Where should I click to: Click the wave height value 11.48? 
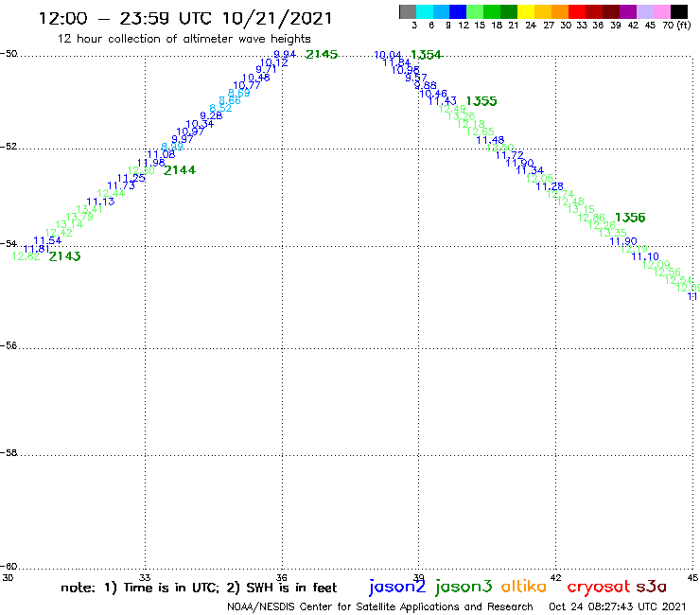click(x=490, y=140)
